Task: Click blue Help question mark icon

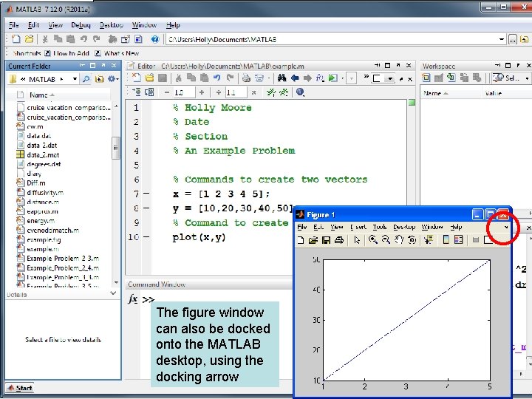Action: [154, 39]
